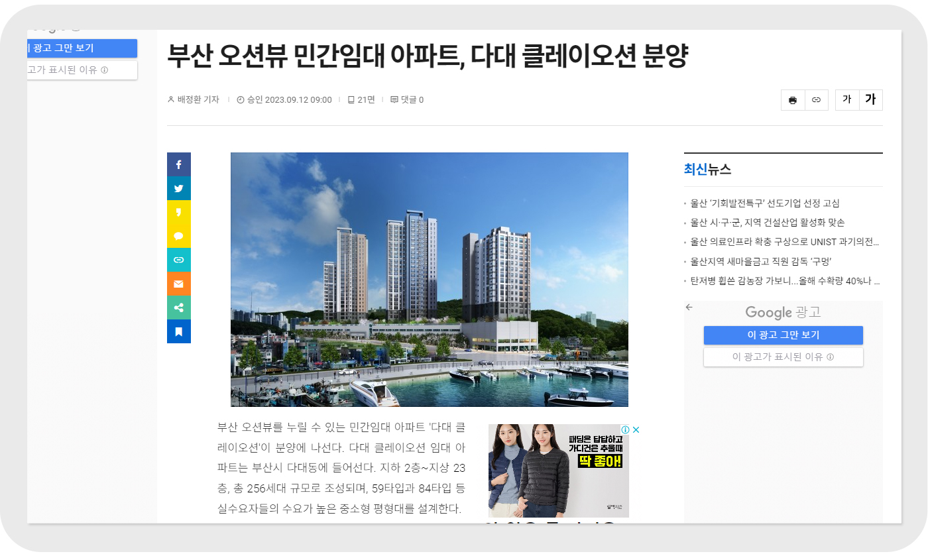This screenshot has height=560, width=928.
Task: Open news about UNIST 과기의전 의료인프라
Action: click(x=785, y=242)
